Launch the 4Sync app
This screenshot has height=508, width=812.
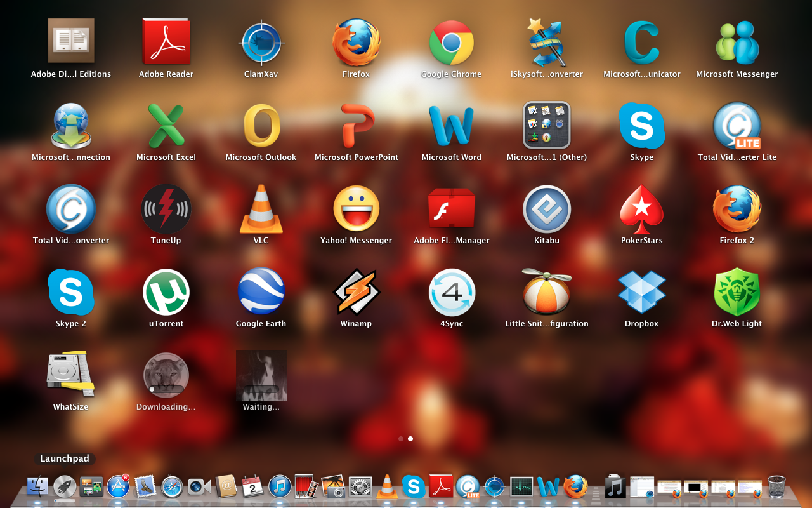pos(452,292)
